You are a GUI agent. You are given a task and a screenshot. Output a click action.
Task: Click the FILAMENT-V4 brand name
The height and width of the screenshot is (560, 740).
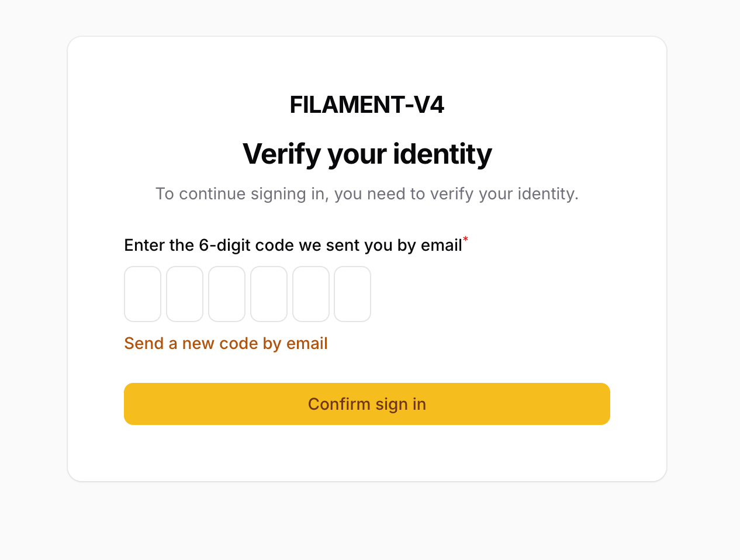(x=367, y=105)
